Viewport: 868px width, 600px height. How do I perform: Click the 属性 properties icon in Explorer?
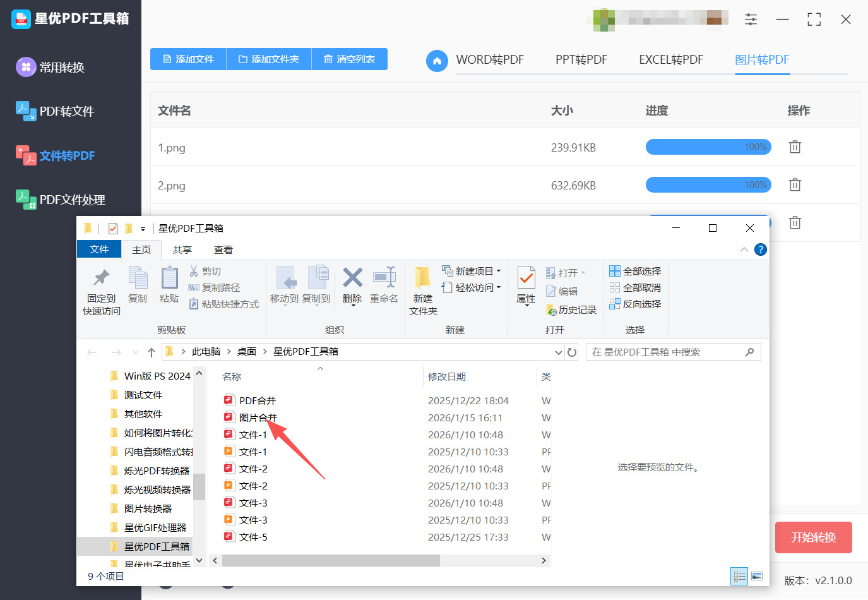pyautogui.click(x=526, y=277)
